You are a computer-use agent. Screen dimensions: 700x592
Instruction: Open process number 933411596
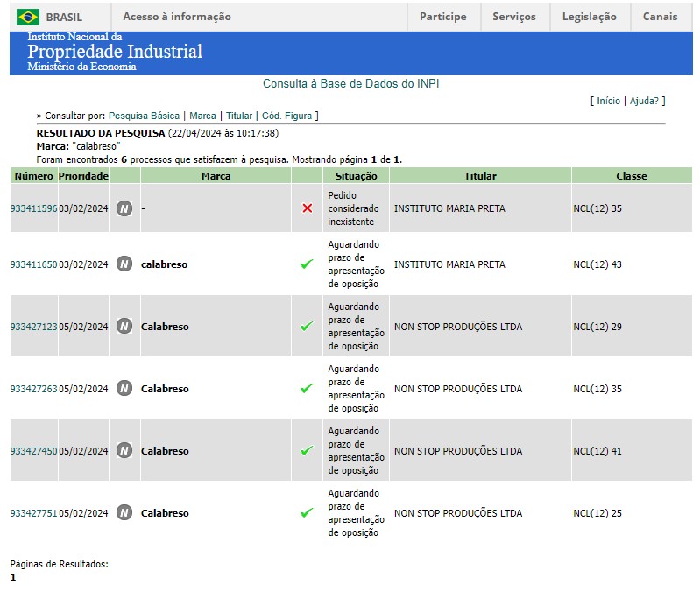click(34, 208)
